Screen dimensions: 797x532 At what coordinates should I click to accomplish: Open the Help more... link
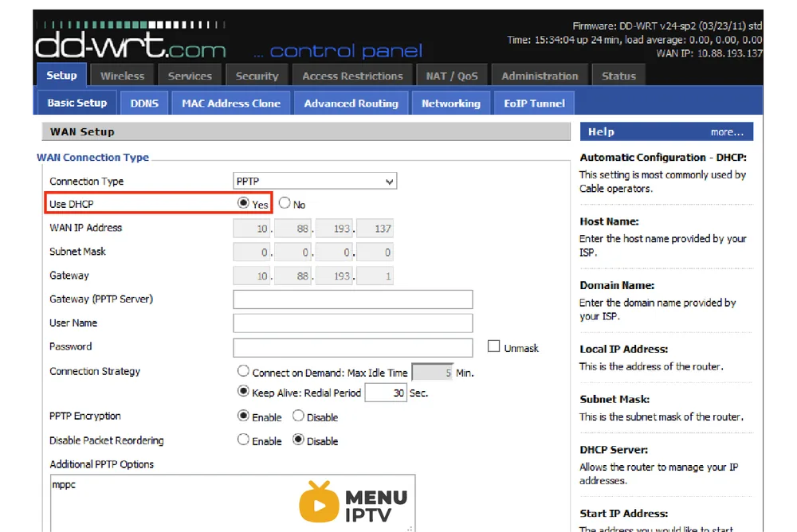click(727, 132)
